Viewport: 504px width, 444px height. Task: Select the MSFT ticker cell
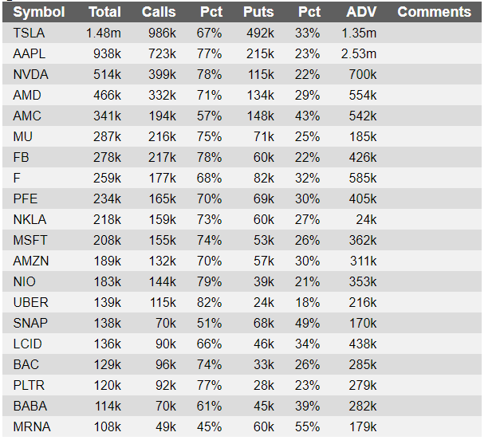click(30, 240)
